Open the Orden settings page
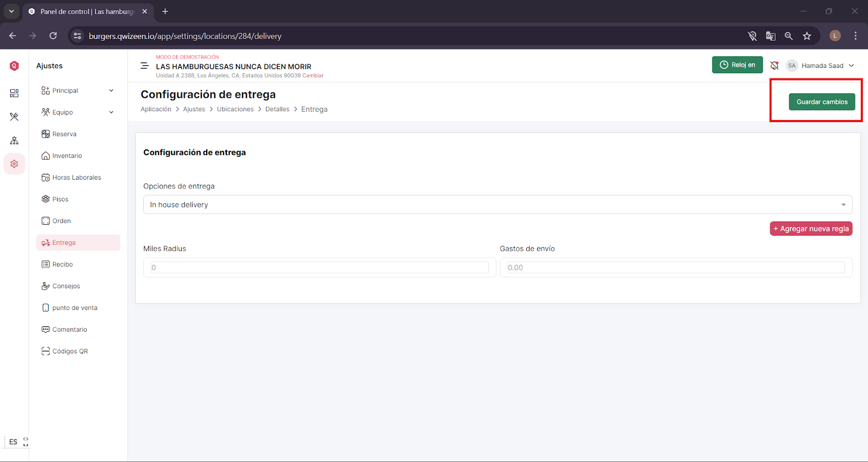The height and width of the screenshot is (462, 868). [x=78, y=221]
